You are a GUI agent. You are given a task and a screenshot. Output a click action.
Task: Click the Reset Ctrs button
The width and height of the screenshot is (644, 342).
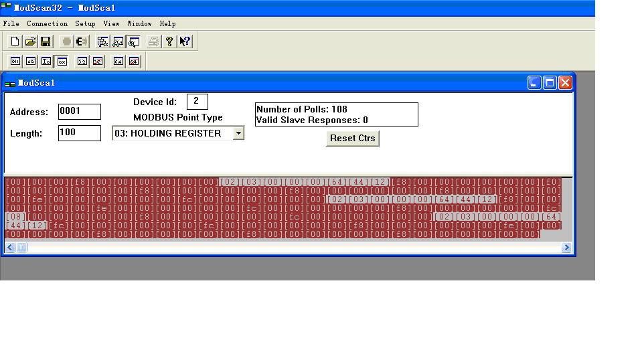click(352, 139)
